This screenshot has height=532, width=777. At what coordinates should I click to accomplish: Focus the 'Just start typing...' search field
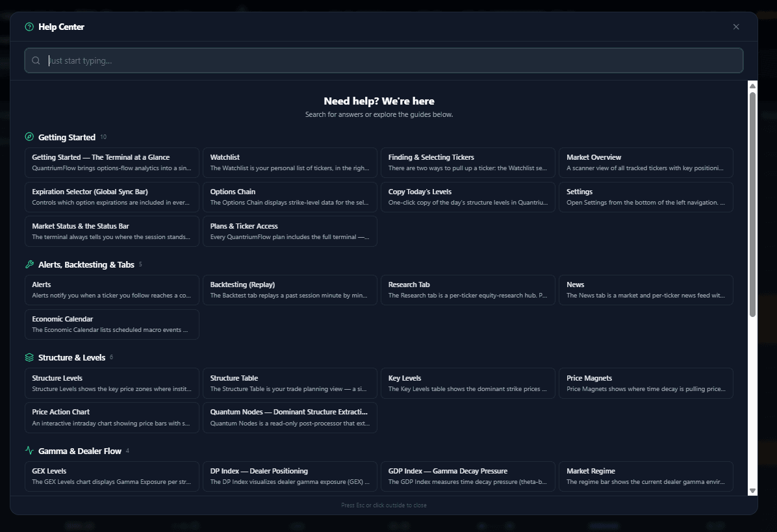(383, 60)
